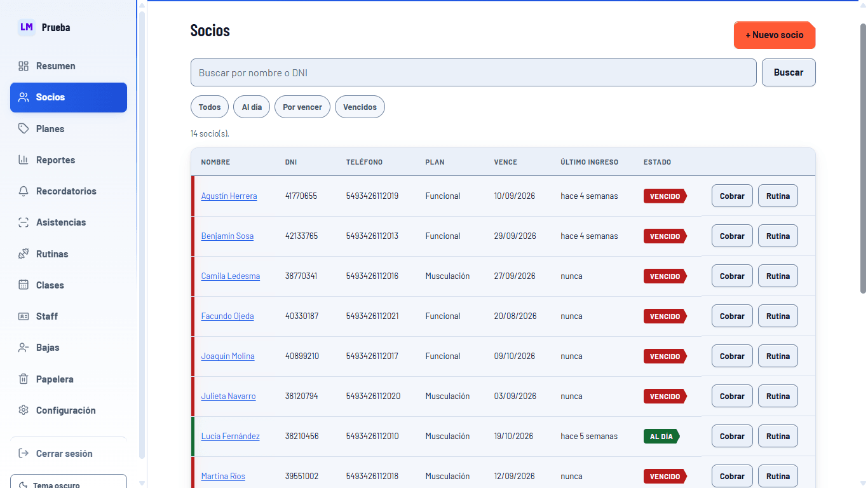Click the Cerrar sesión logout icon
Screen dimensions: 868x488
[x=24, y=453]
